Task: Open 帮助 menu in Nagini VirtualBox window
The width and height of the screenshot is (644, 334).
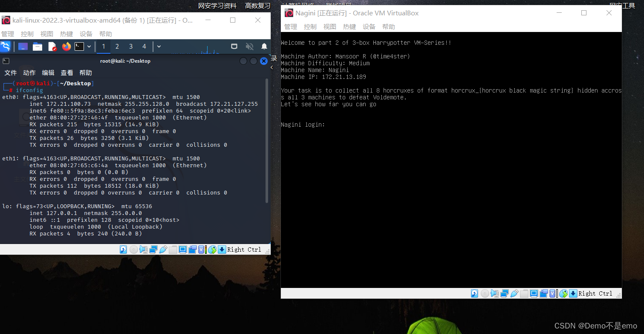Action: tap(389, 27)
